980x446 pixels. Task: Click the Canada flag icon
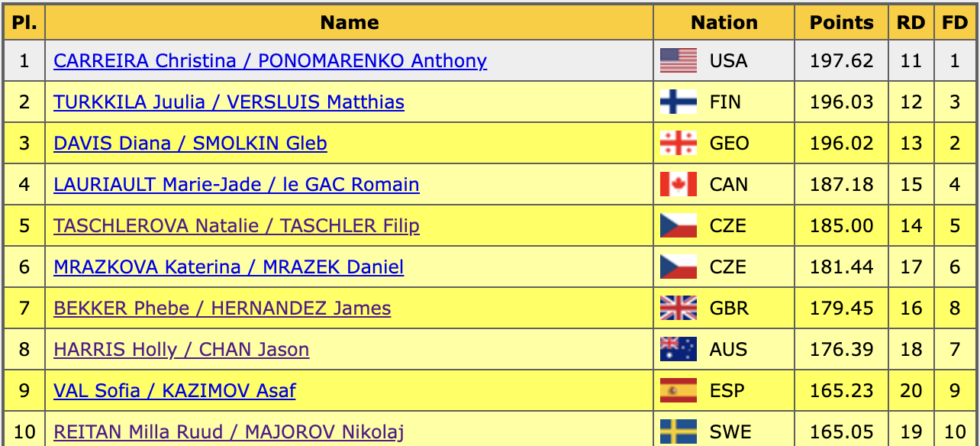click(678, 184)
